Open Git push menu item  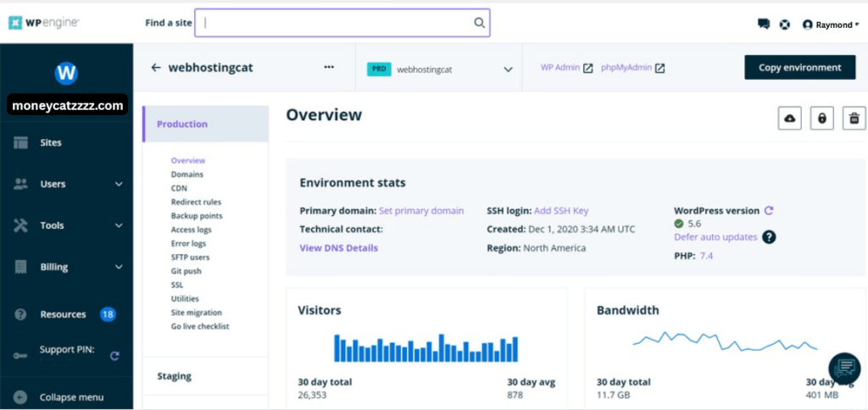(x=186, y=271)
